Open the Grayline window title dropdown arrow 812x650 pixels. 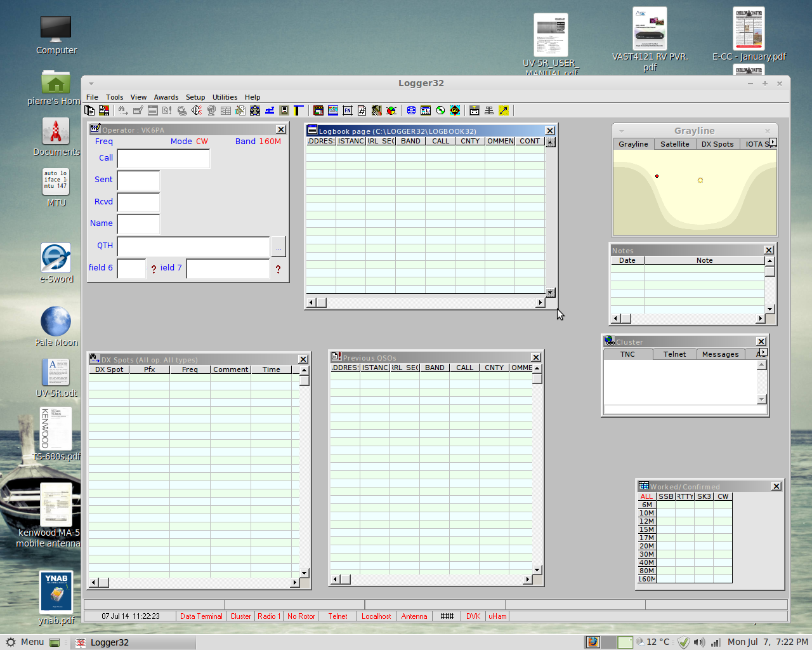622,131
